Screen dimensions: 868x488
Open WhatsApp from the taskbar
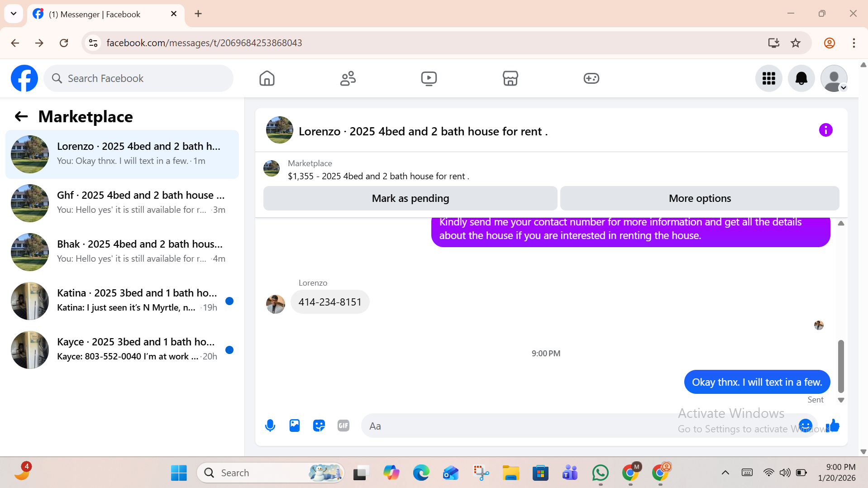600,473
